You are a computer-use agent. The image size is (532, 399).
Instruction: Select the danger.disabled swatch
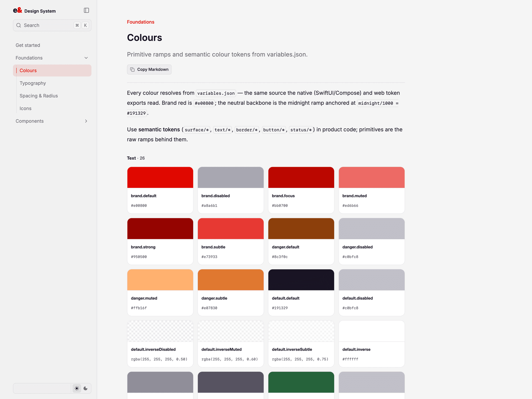pos(372,229)
